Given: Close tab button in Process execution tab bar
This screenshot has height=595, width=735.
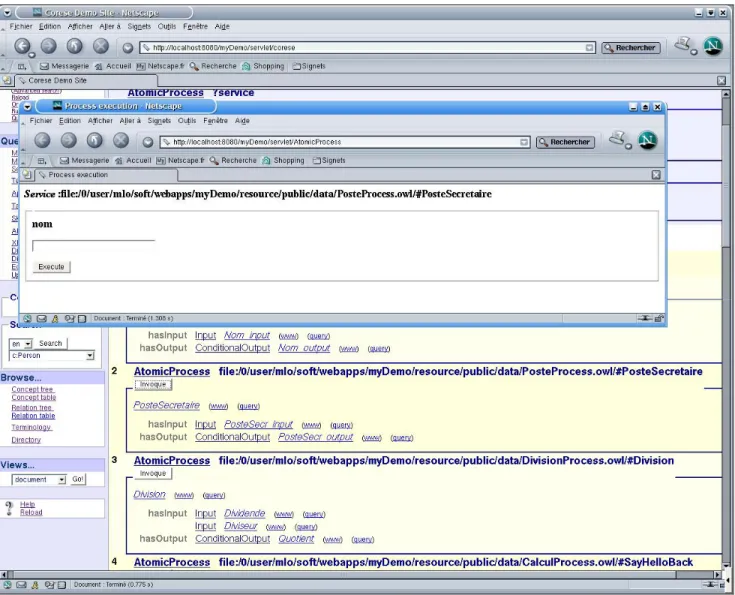Looking at the screenshot, I should pos(656,175).
